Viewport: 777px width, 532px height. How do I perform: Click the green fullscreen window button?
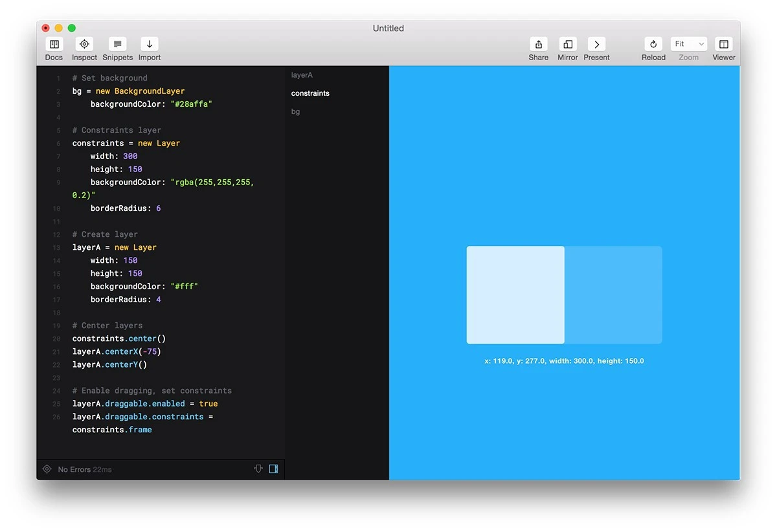(72, 28)
